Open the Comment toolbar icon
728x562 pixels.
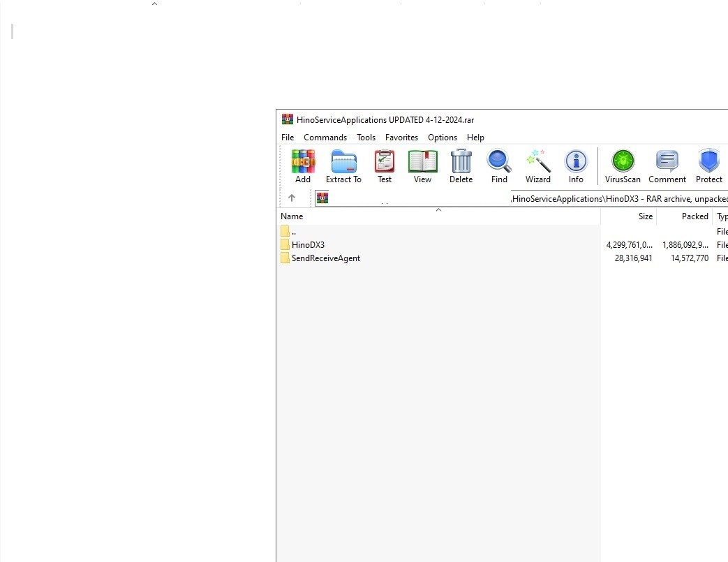(667, 161)
